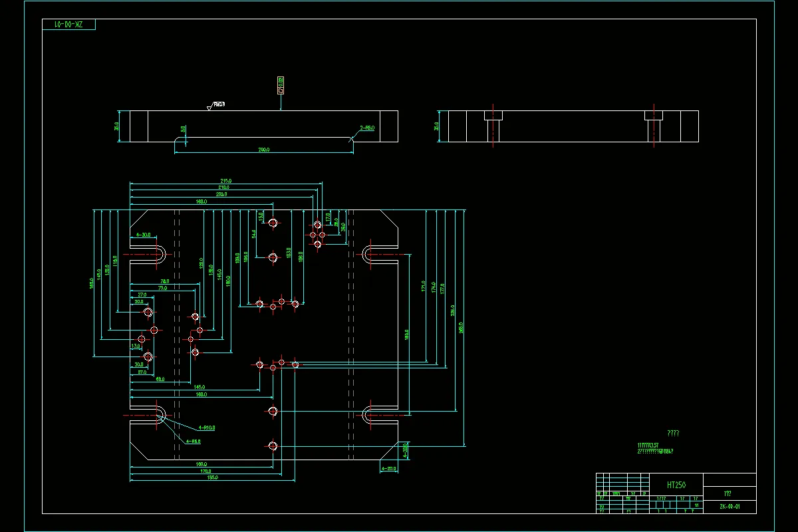Select the 13.0 dimension text
Screen dimensions: 798x532
(x=136, y=346)
